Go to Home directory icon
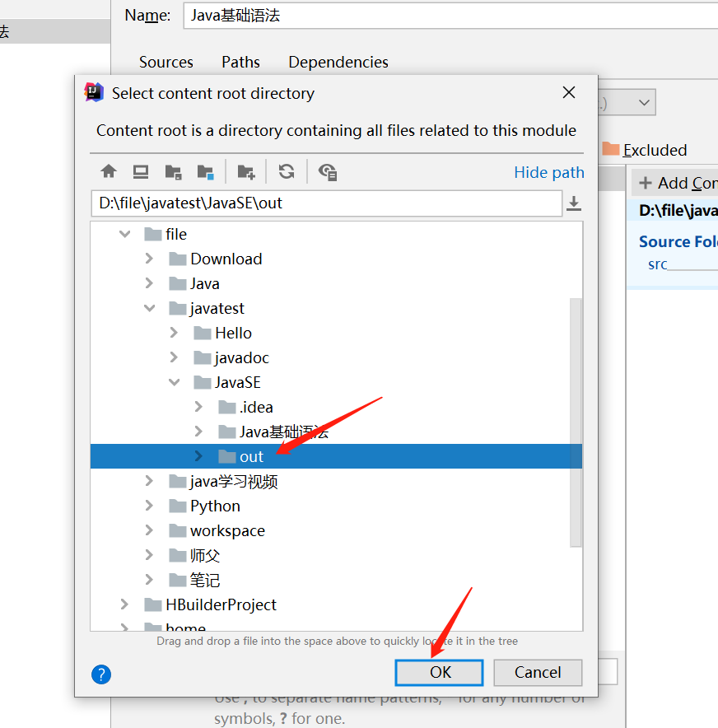 coord(109,172)
